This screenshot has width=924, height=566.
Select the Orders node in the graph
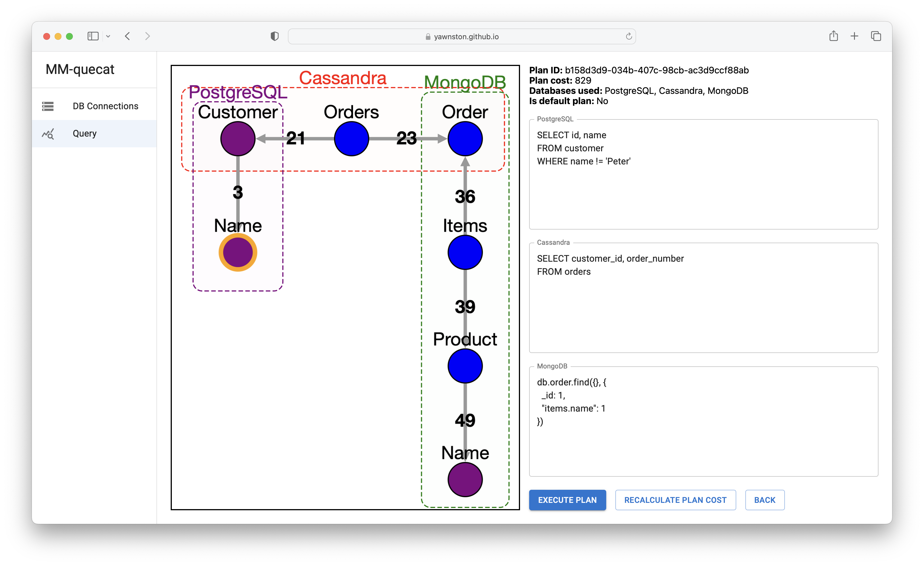click(351, 139)
